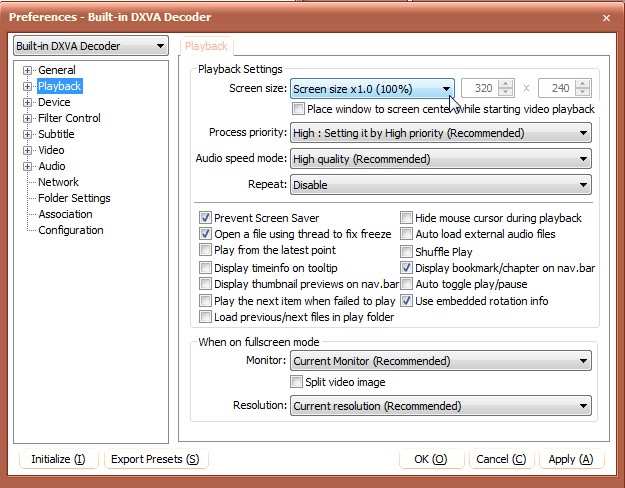Click the Apply (A) button

(571, 459)
